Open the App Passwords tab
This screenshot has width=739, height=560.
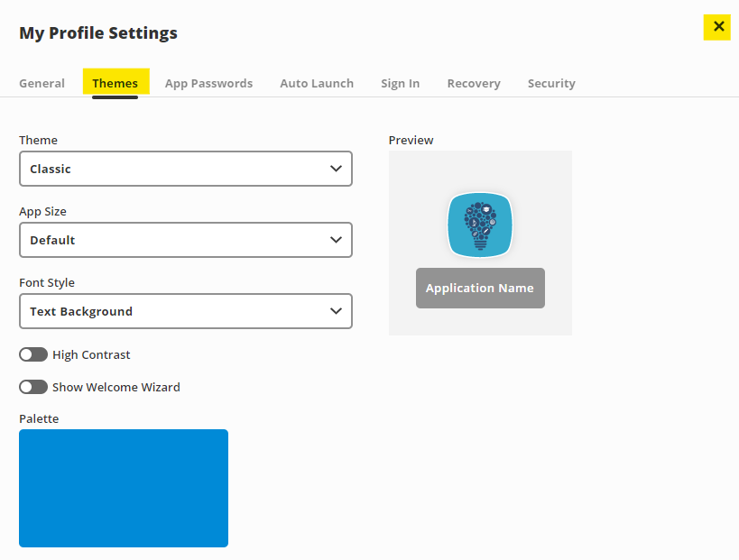click(208, 83)
